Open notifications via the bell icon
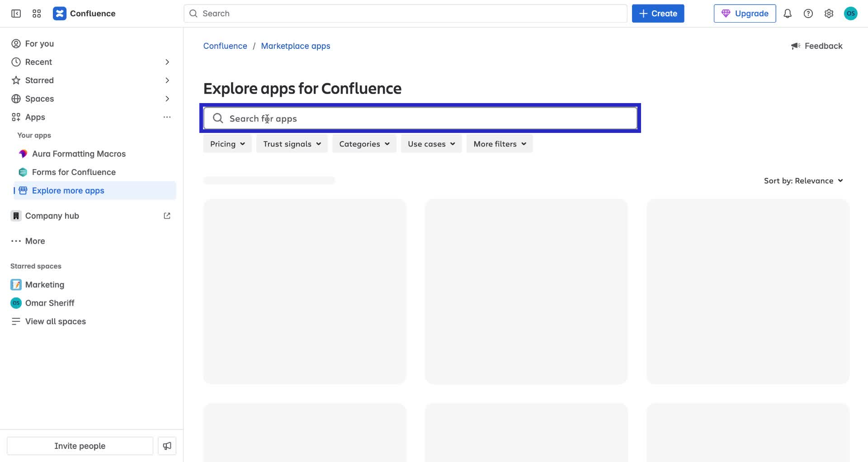The width and height of the screenshot is (868, 462). pos(788,14)
